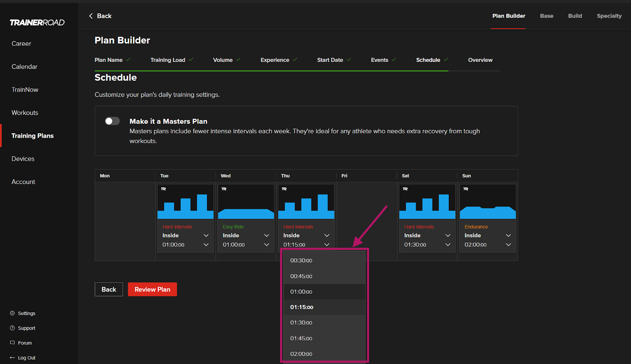631x364 pixels.
Task: Select 00:45:00 from the duration list
Action: [x=324, y=276]
